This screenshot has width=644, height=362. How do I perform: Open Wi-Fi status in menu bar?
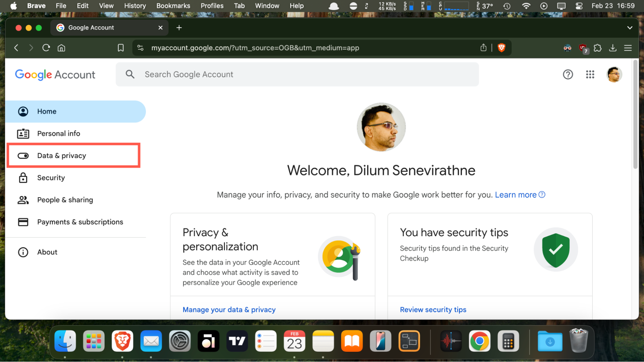tap(526, 6)
